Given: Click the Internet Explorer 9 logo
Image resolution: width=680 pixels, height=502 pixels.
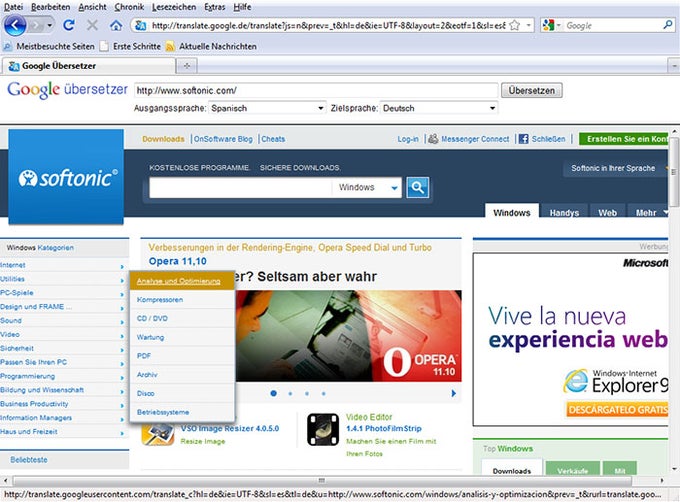Looking at the screenshot, I should tap(575, 381).
